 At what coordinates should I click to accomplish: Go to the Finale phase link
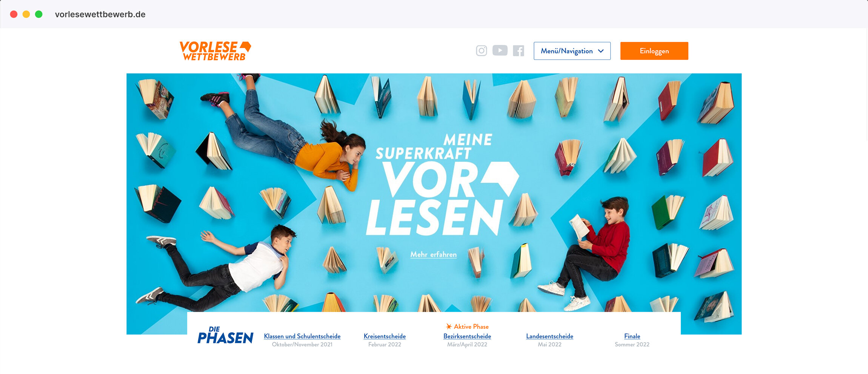coord(632,336)
